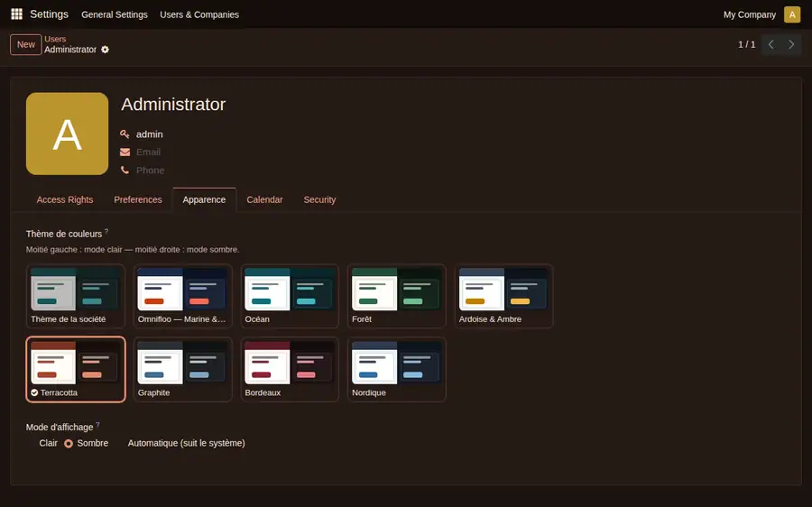This screenshot has height=507, width=812.
Task: Expand the Users & Companies menu
Action: coord(199,14)
